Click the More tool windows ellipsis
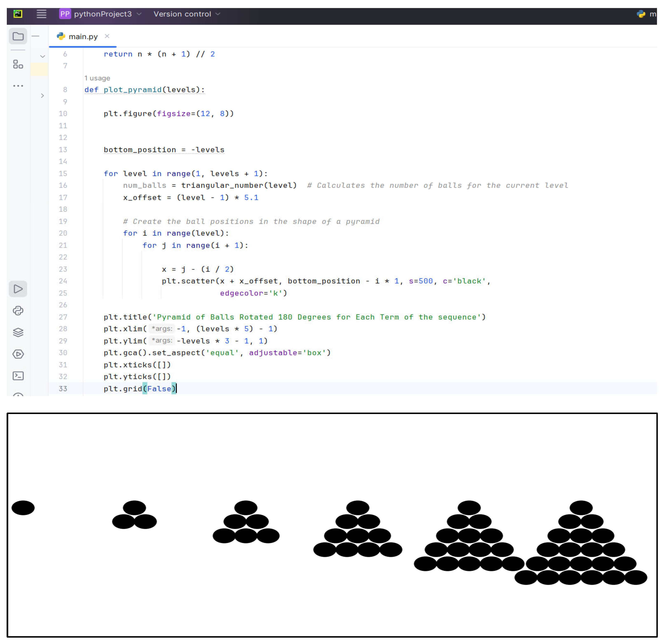664x644 pixels. [18, 86]
